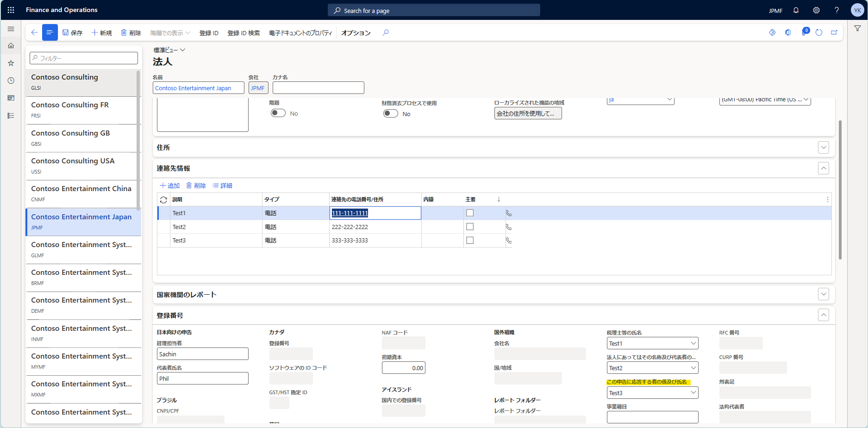Viewport: 868px width, 428px height.
Task: Collapse the 連絡先情報 section
Action: point(824,168)
